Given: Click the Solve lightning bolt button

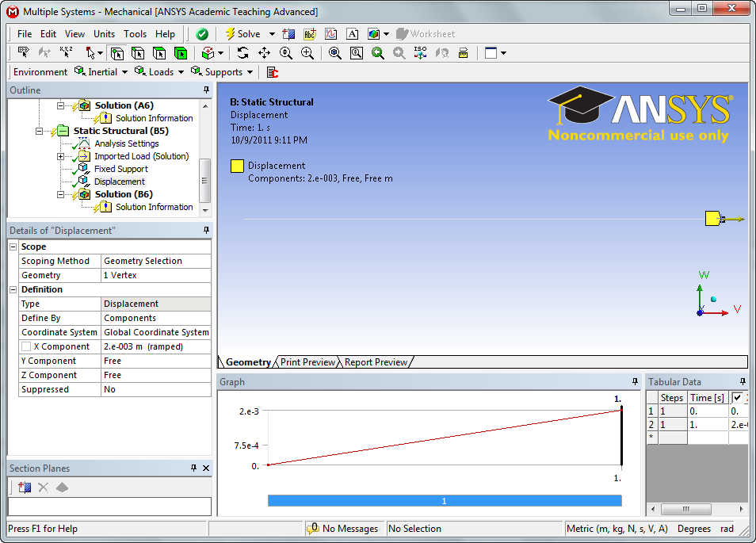Looking at the screenshot, I should (243, 34).
